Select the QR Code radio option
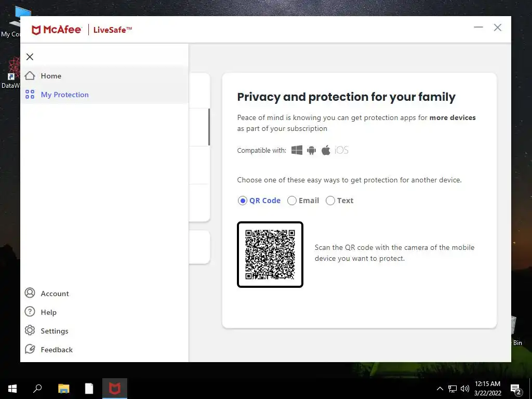This screenshot has width=532, height=399. tap(242, 201)
